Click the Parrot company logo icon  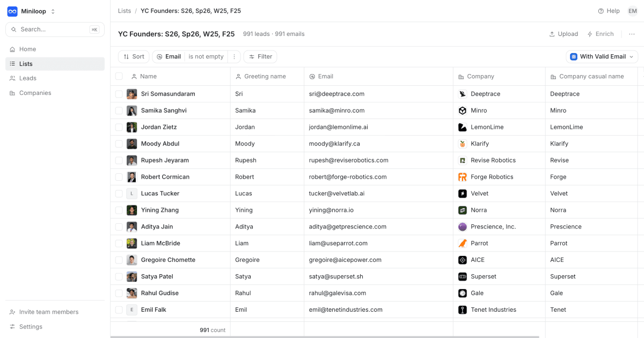(x=463, y=244)
